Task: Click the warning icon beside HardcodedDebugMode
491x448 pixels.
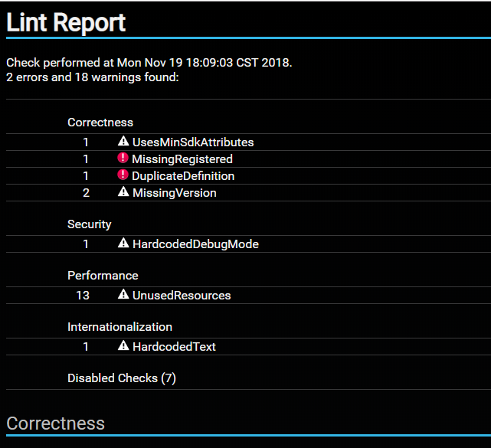Action: click(x=123, y=244)
